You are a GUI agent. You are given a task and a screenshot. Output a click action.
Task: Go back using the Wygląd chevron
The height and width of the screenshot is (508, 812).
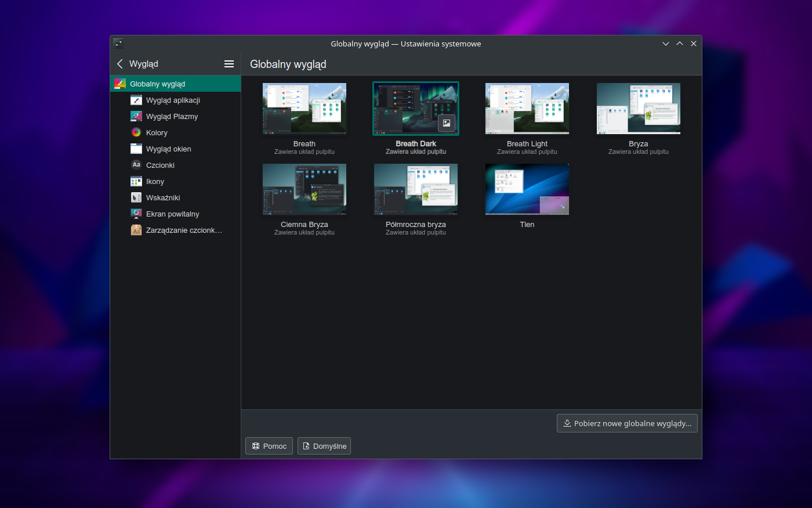[120, 64]
